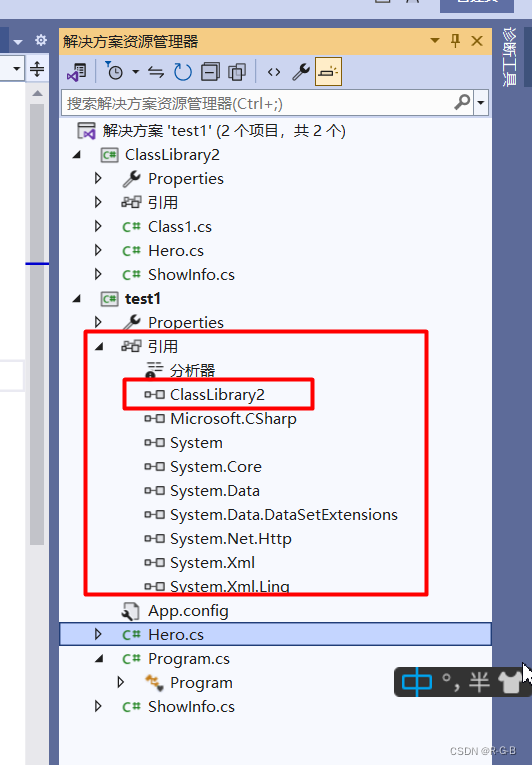Expand Properties under test1

98,322
